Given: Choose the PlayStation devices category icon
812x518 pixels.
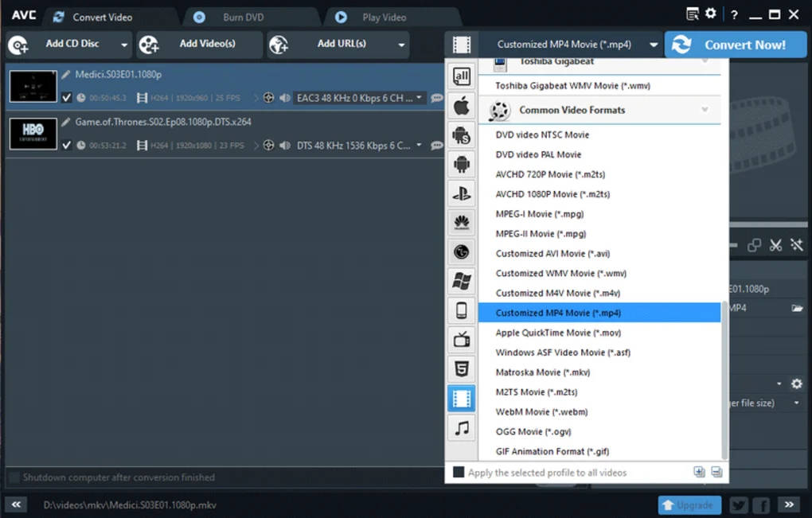Looking at the screenshot, I should pos(462,193).
